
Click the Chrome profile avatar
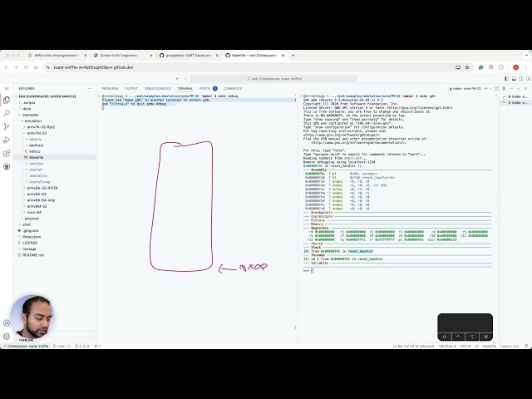point(515,67)
